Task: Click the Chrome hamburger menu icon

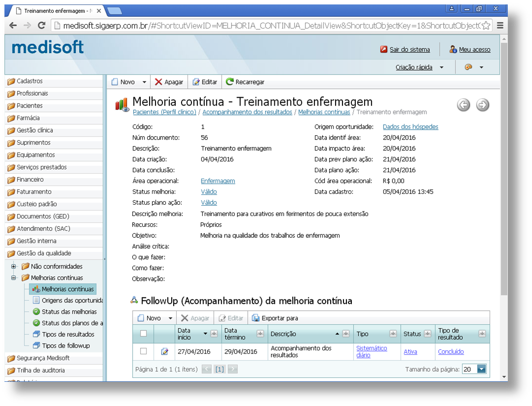Action: (500, 26)
